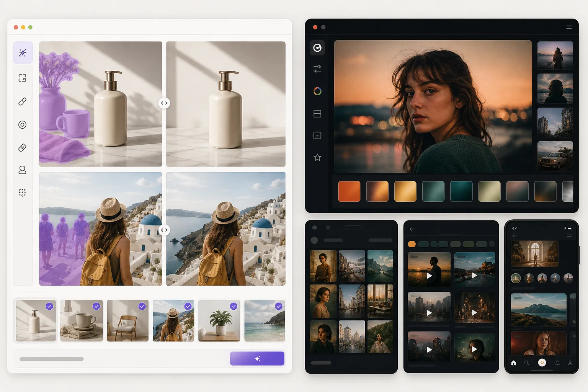Open the home tab in mobile app bottom bar
Image resolution: width=588 pixels, height=392 pixels.
[514, 363]
